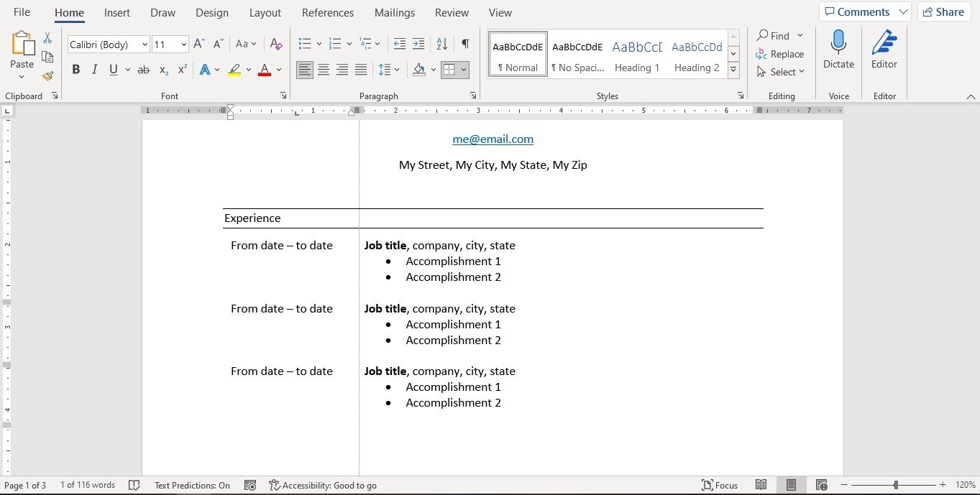Screen dimensions: 980x495
Task: Align text left
Action: click(305, 70)
